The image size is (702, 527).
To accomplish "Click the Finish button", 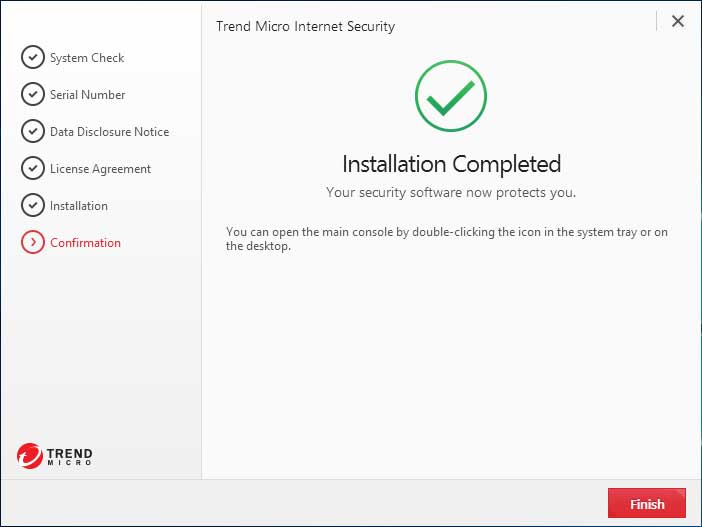I will (646, 503).
